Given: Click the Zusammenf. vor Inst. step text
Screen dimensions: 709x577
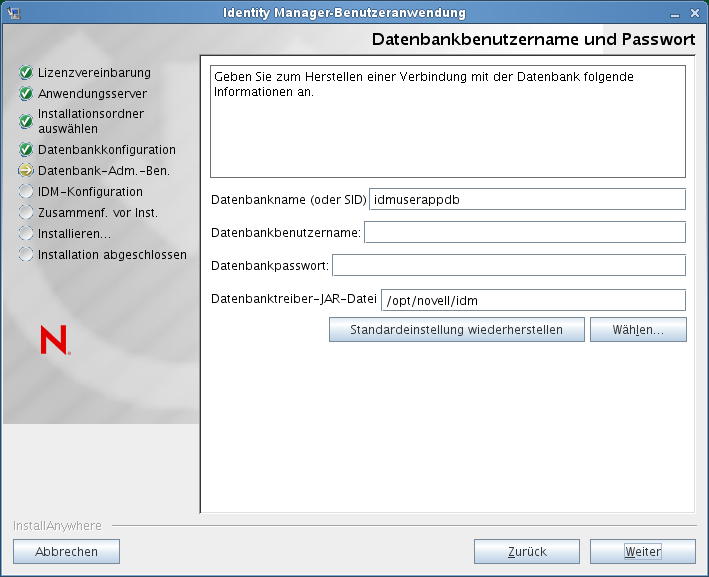Looking at the screenshot, I should pos(98,213).
